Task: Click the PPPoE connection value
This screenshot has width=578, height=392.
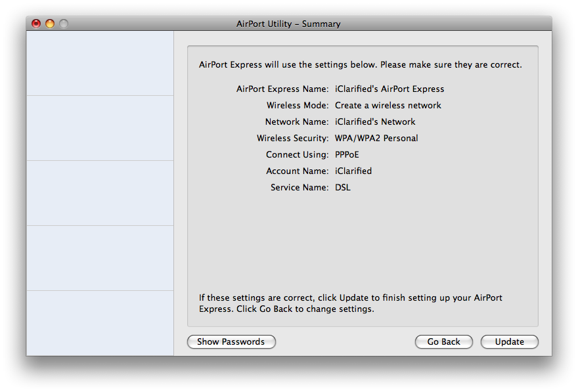Action: [x=347, y=155]
